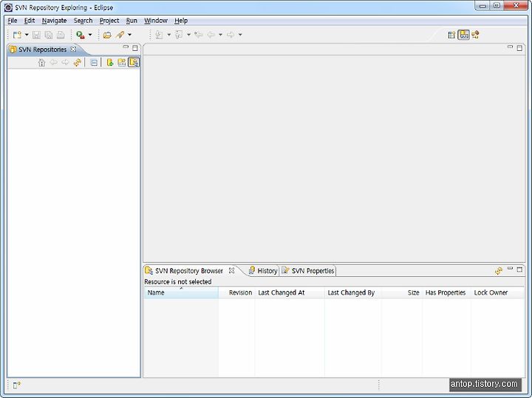Screen dimensions: 532x398
Task: Click the Next Annotation icon
Action: pyautogui.click(x=159, y=35)
